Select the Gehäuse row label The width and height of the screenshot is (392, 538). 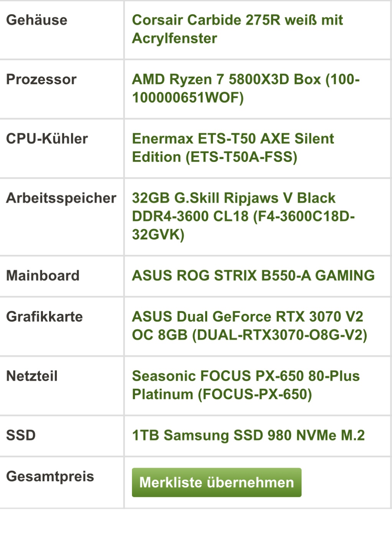[37, 20]
